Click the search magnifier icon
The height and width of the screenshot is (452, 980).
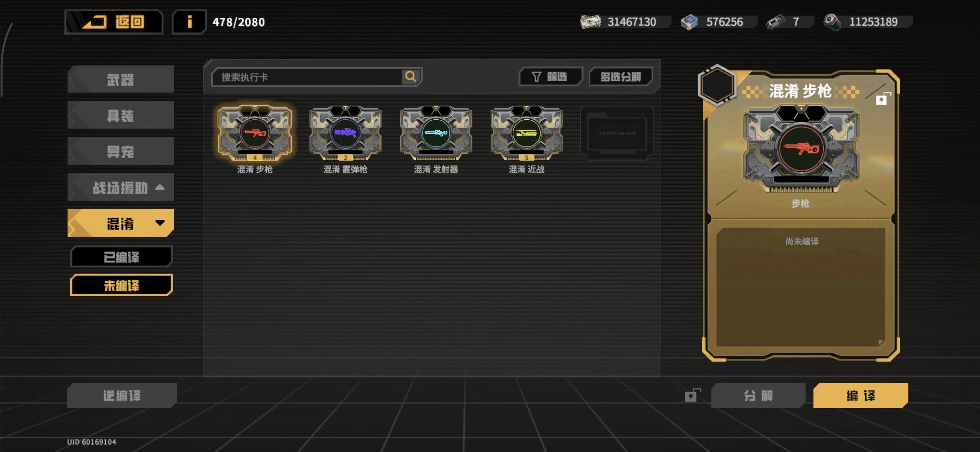coord(410,77)
